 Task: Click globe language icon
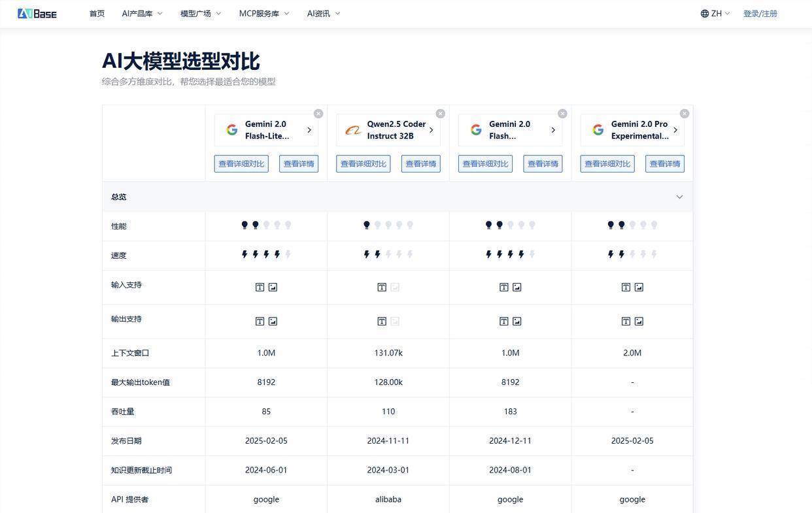705,14
